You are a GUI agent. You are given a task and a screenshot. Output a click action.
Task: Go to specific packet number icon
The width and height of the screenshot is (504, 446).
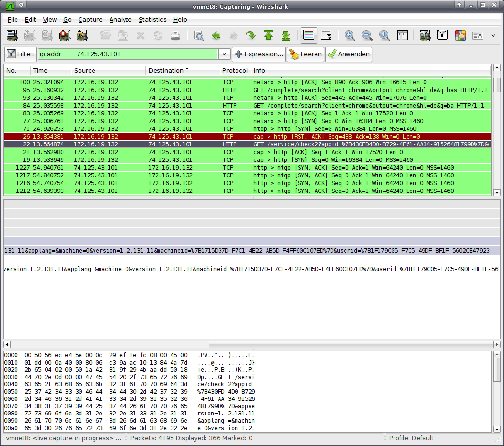(251, 35)
